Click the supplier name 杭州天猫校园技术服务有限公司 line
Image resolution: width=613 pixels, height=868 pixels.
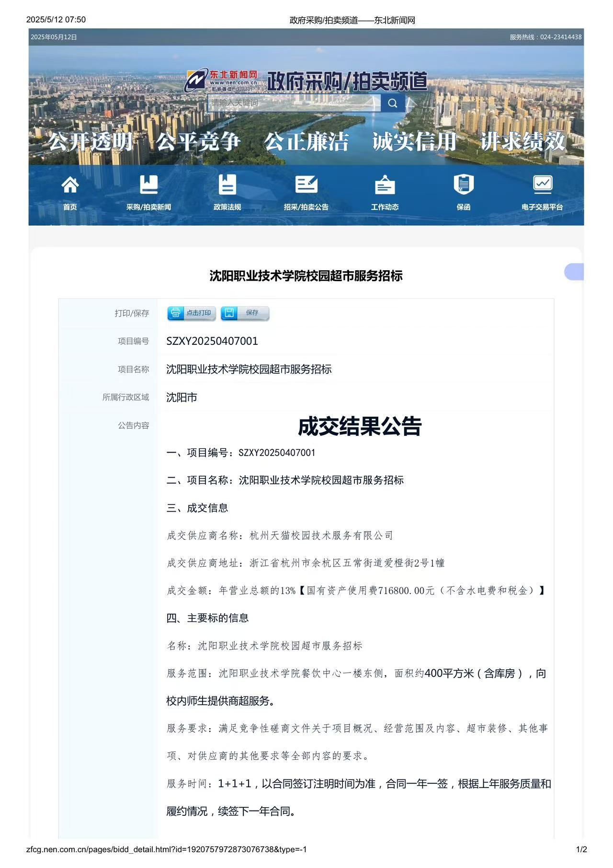pos(280,536)
